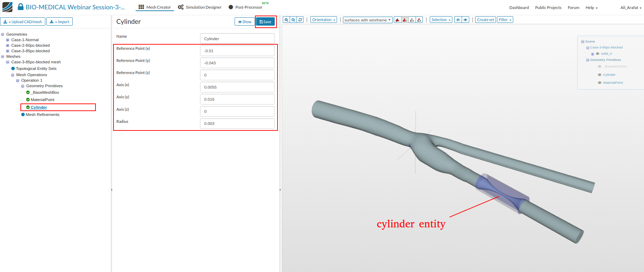Toggle visibility of solid_0 in scene tree
The width and height of the screenshot is (644, 272).
(598, 54)
